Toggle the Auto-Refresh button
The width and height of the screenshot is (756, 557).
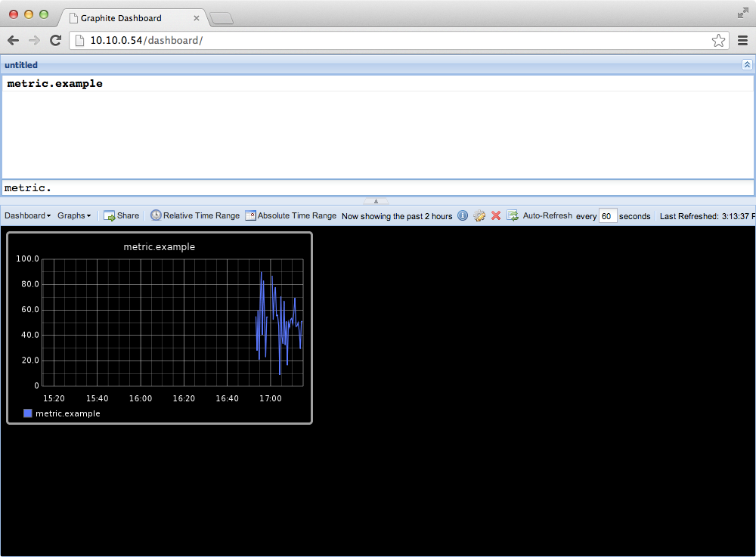click(x=547, y=216)
